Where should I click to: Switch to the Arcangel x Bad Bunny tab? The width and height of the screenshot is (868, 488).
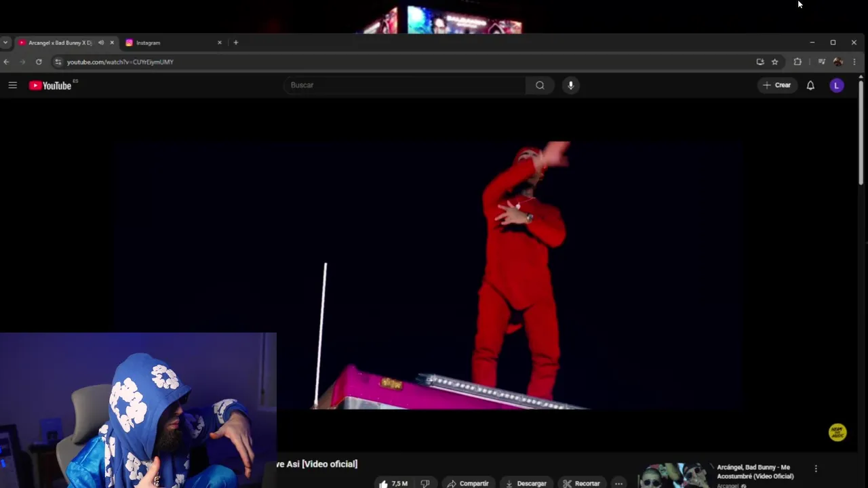pyautogui.click(x=60, y=43)
